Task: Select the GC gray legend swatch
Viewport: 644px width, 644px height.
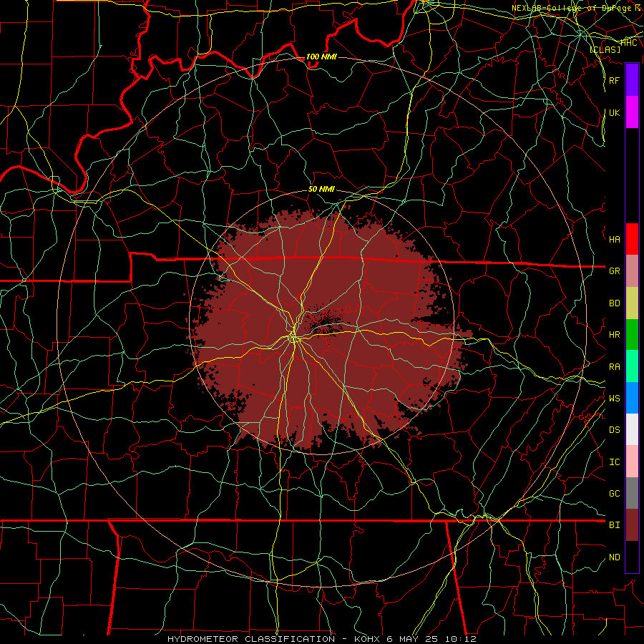Action: point(632,493)
